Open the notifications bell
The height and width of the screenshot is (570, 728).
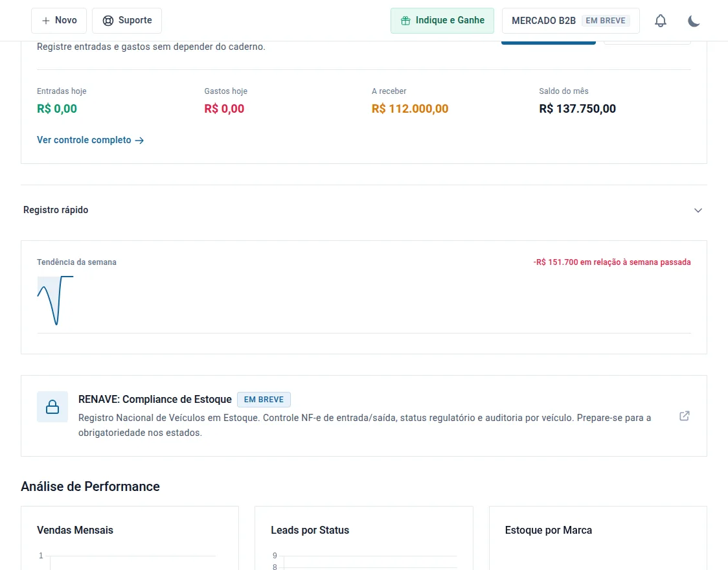[x=660, y=21]
